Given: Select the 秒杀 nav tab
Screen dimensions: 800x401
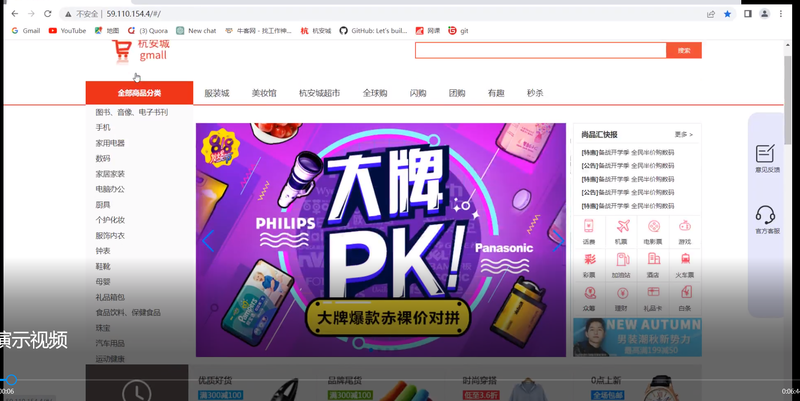Looking at the screenshot, I should click(x=535, y=93).
